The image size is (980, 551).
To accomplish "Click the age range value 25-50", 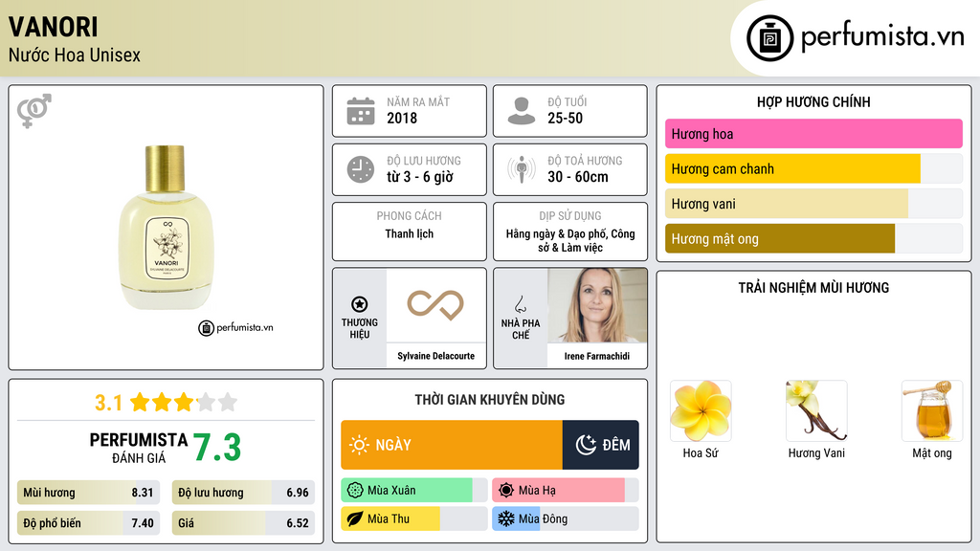I will (565, 118).
